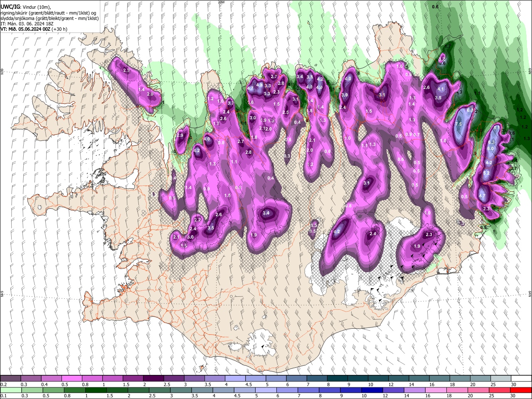
Task: Pick the upper legend swatch between 12 and 14
Action: 398,379
